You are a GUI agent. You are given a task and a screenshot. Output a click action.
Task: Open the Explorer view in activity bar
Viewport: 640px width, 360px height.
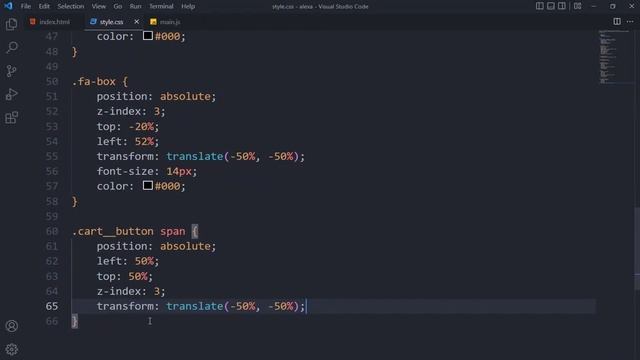tap(11, 24)
